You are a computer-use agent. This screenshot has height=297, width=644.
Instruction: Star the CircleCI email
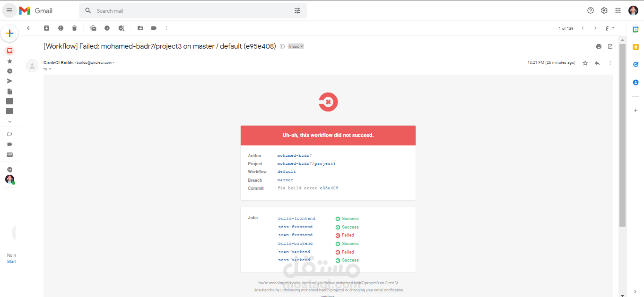pyautogui.click(x=585, y=63)
